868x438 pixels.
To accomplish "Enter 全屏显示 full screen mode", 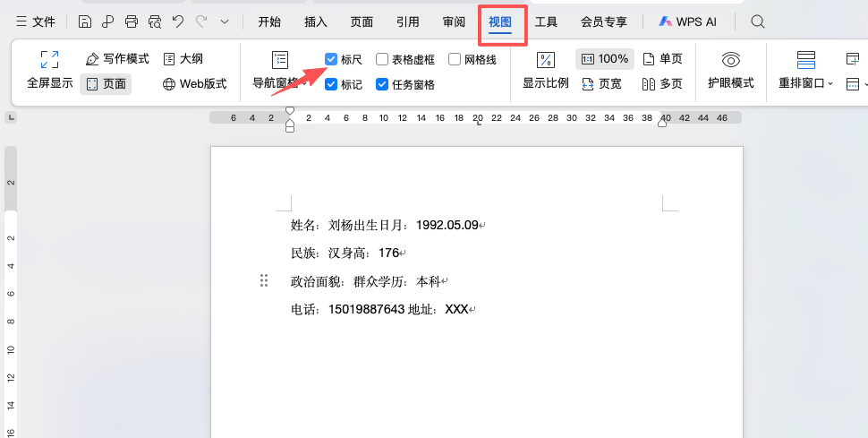I will pos(50,71).
